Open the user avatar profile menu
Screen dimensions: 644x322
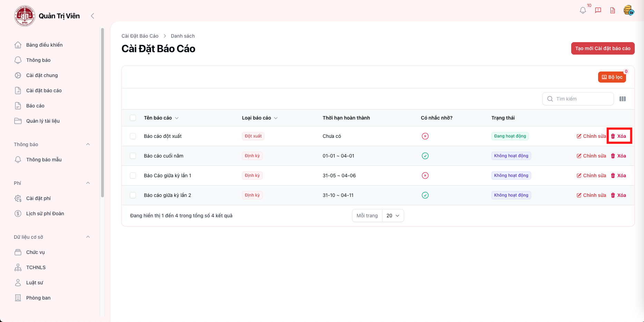tap(628, 10)
